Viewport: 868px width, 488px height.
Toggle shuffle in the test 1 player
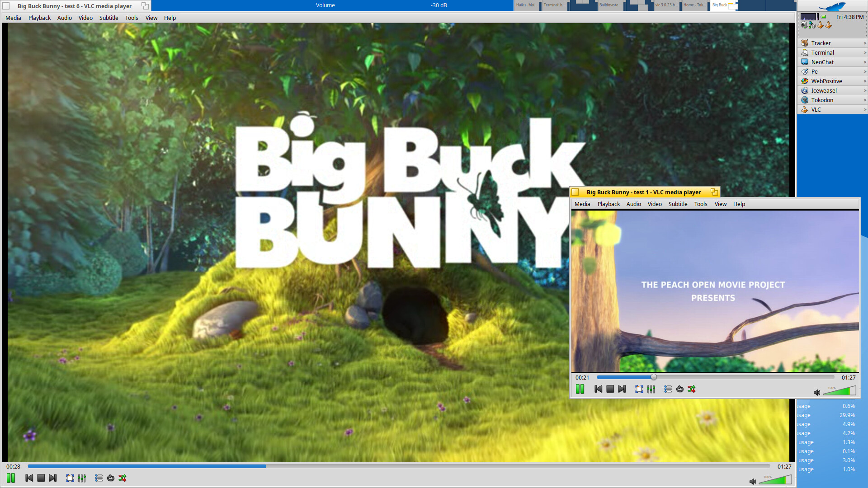[x=691, y=389]
